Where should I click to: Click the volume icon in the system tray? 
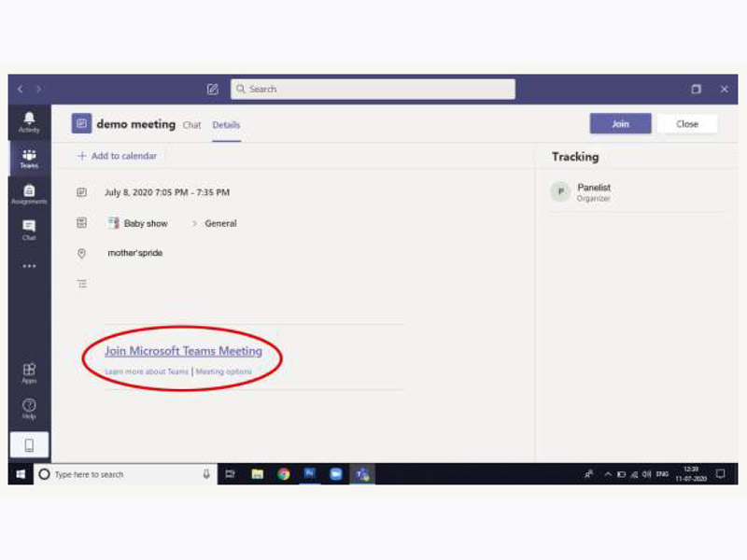coord(646,474)
